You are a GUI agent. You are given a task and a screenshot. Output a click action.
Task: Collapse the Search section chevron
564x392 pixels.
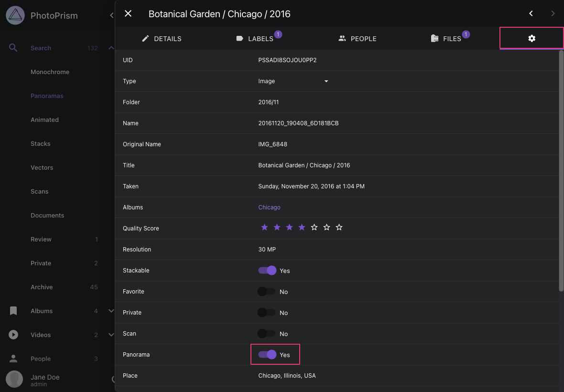coord(111,48)
